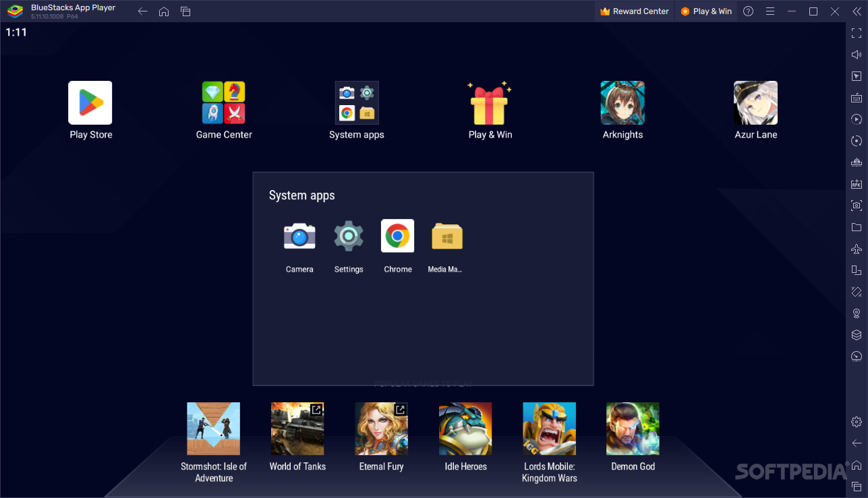Toggle full screen from the side toolbar
This screenshot has height=498, width=868.
pyautogui.click(x=857, y=33)
